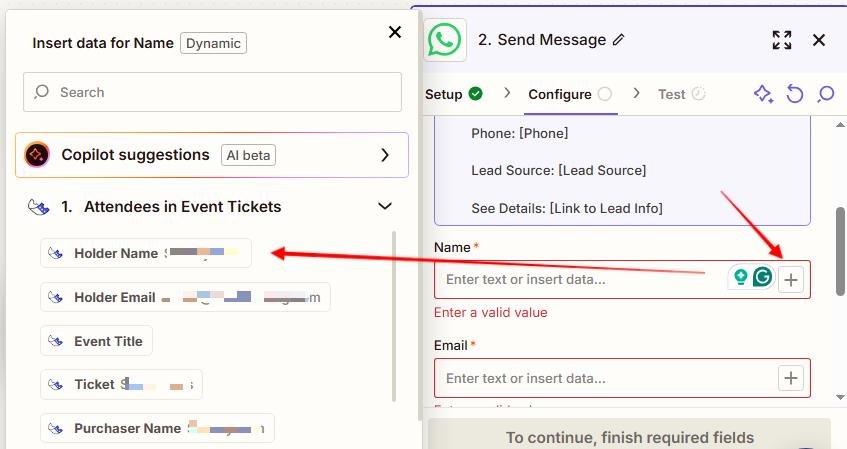
Task: Click the plus button in Email field
Action: 791,378
